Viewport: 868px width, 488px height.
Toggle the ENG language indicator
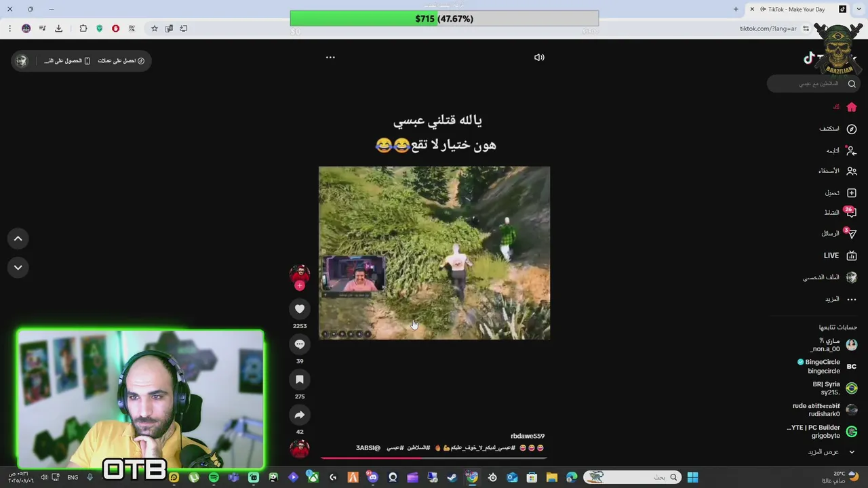tap(73, 478)
